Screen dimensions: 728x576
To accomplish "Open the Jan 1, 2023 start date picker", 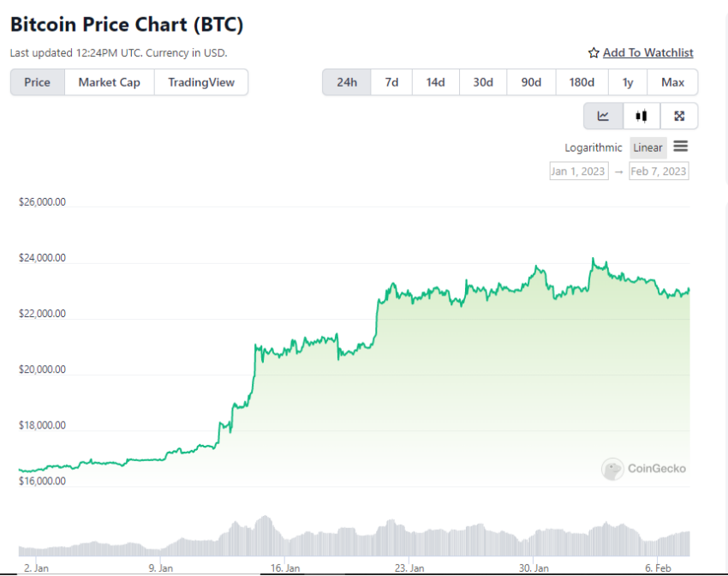I will pyautogui.click(x=578, y=171).
